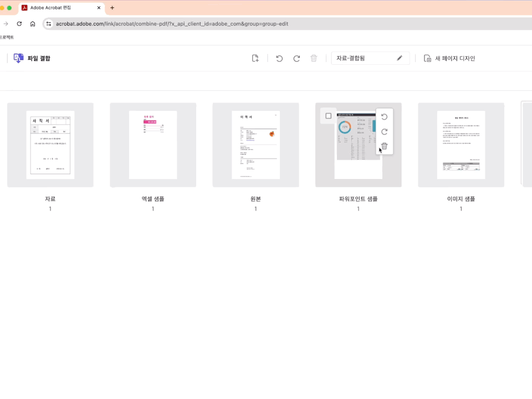Screen dimensions: 532x399
Task: Click the pencil icon to rename the file
Action: tap(400, 58)
